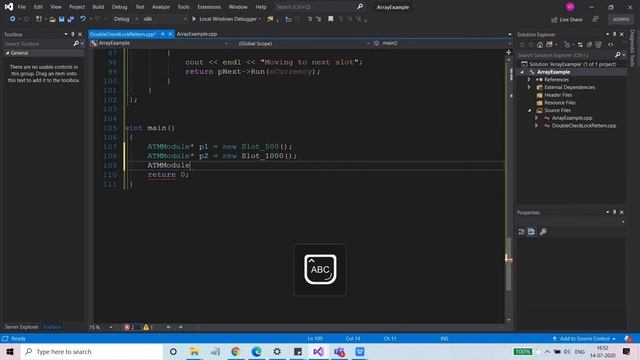The image size is (640, 360).
Task: Click the Save file toolbar icon
Action: 62,19
